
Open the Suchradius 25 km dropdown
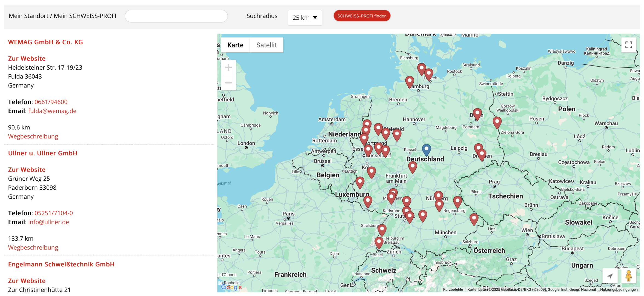(x=305, y=18)
